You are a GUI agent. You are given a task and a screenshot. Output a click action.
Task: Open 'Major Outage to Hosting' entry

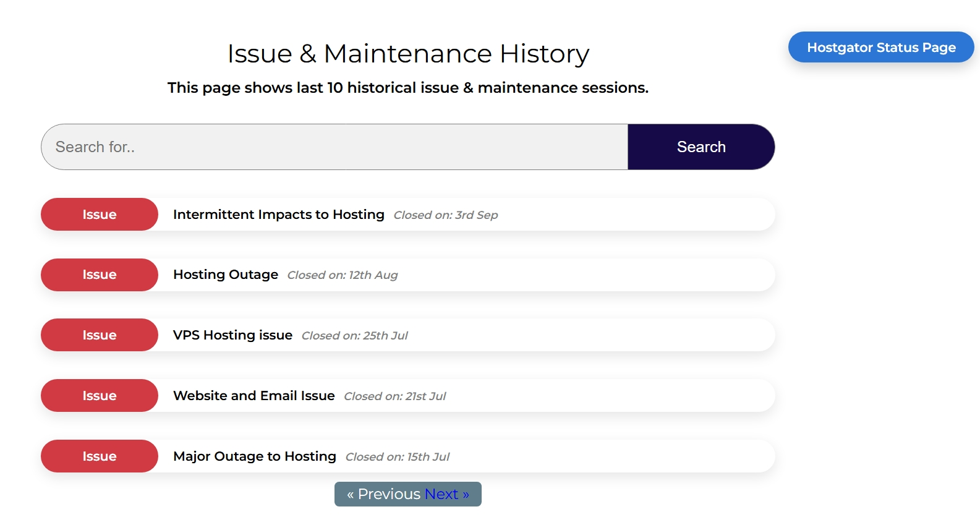(x=255, y=456)
